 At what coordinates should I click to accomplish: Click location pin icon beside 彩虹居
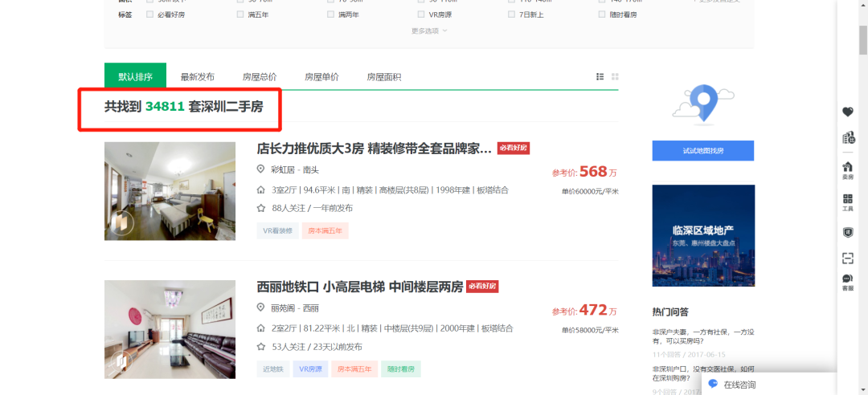coord(260,169)
